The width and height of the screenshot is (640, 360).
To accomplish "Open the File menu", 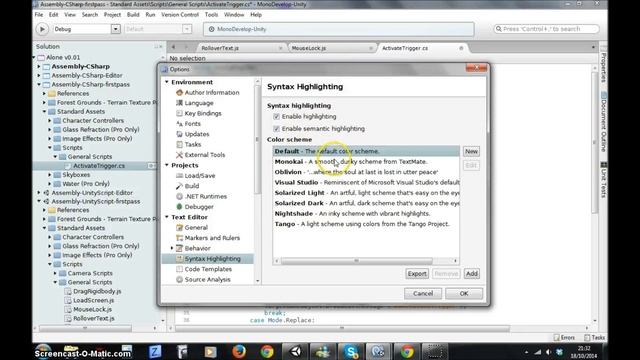I will click(39, 15).
